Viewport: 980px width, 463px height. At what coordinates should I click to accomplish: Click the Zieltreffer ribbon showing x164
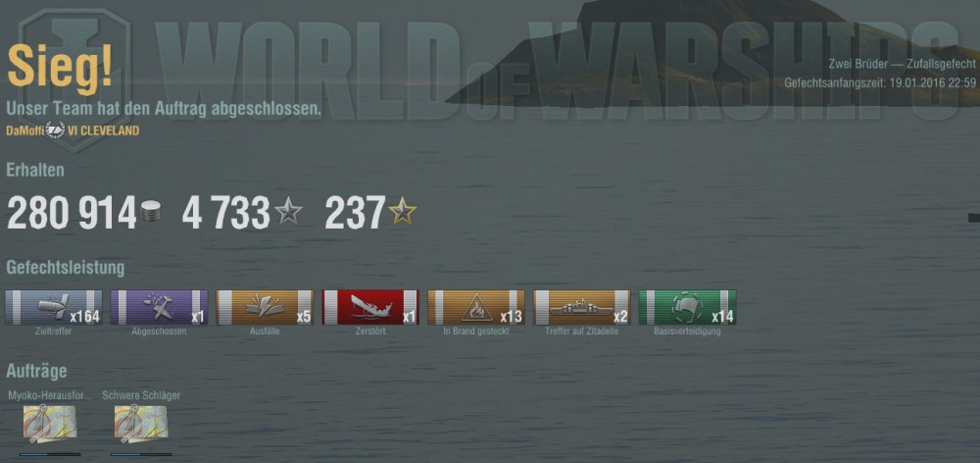point(54,307)
